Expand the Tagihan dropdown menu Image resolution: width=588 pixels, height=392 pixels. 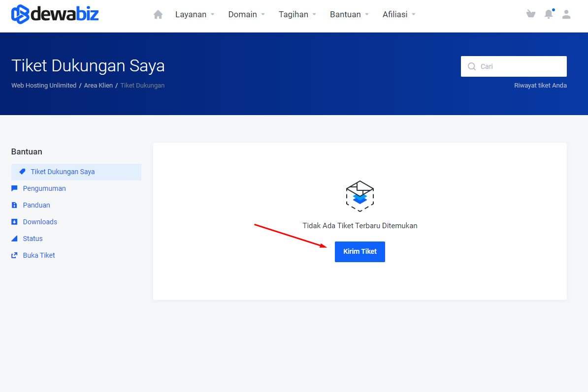tap(297, 15)
